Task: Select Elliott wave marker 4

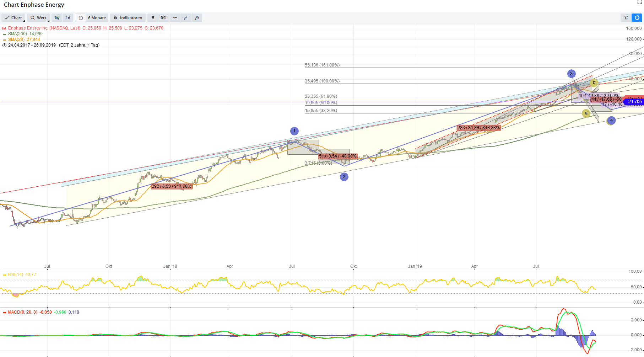Action: [x=611, y=121]
